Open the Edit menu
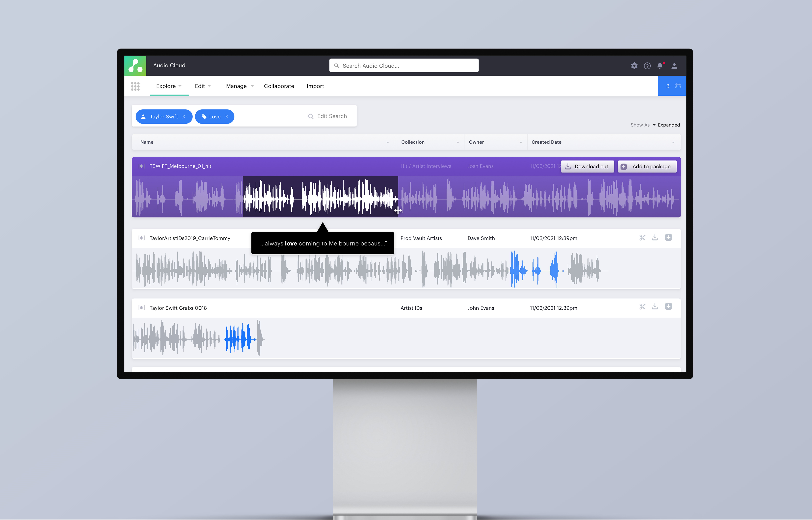The height and width of the screenshot is (520, 812). point(203,86)
